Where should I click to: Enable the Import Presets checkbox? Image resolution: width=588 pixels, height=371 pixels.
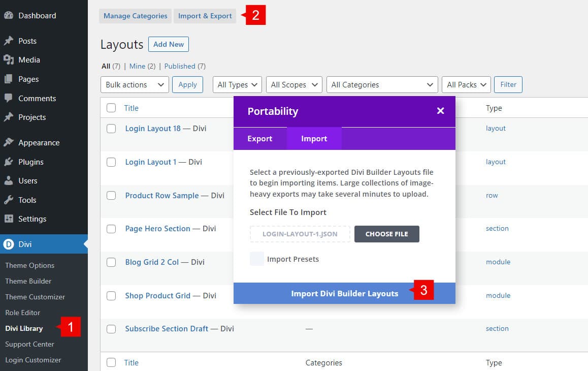(257, 259)
